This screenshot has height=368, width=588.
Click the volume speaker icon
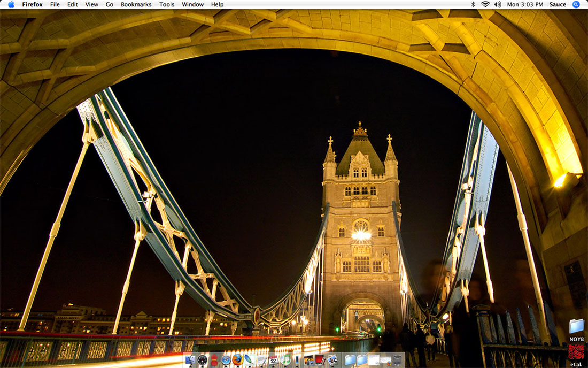tap(498, 4)
